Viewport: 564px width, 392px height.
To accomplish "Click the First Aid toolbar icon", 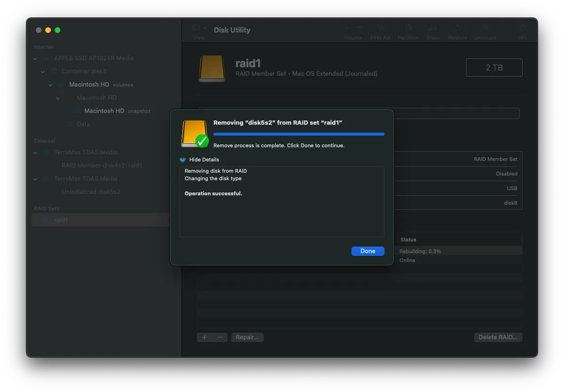I will (381, 28).
